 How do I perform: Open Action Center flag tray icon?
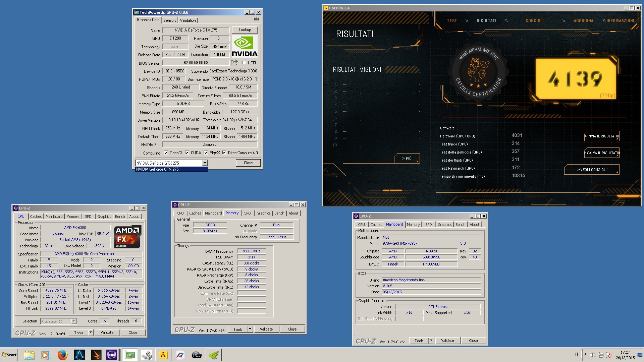click(x=609, y=355)
